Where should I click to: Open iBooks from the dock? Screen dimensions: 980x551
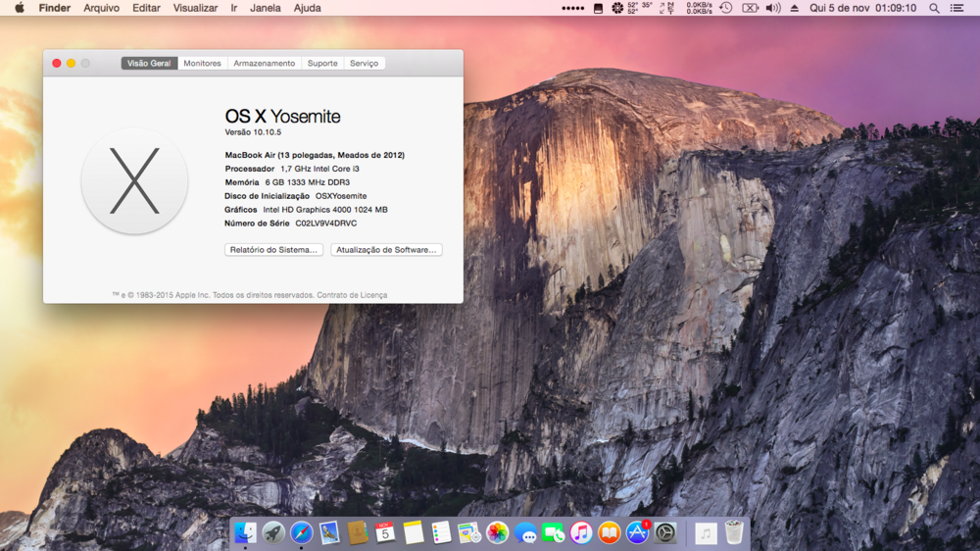coord(610,532)
